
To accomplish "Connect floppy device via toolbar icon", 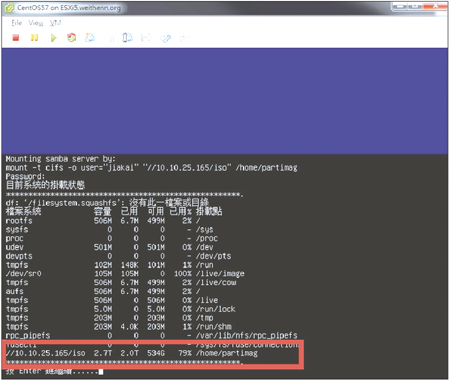I will pyautogui.click(x=146, y=38).
